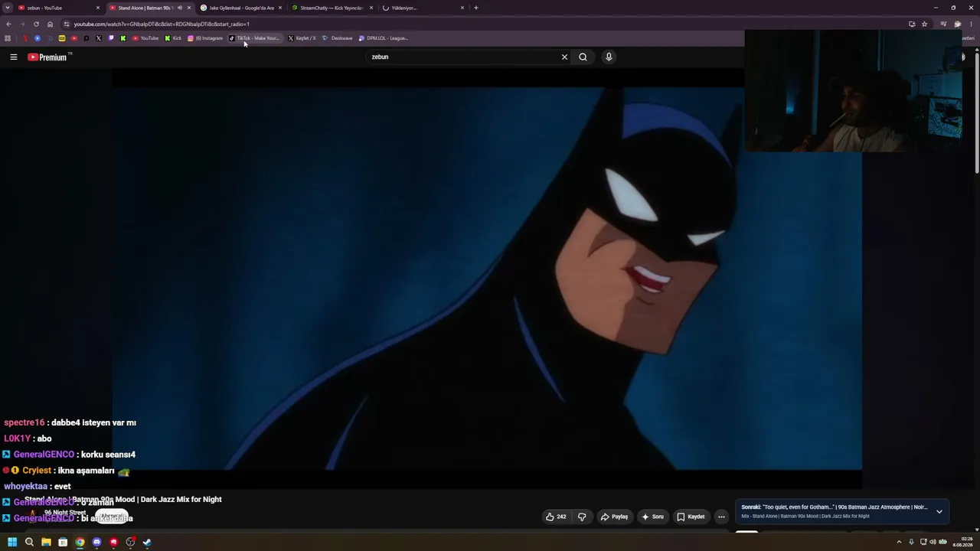Screen dimensions: 980x551
Task: Click the browser address bar URL
Action: (162, 24)
